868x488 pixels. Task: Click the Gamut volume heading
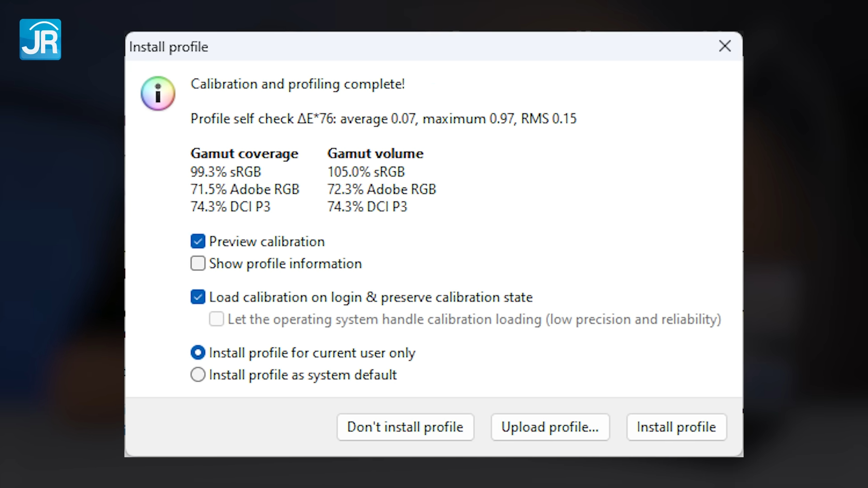pyautogui.click(x=375, y=154)
